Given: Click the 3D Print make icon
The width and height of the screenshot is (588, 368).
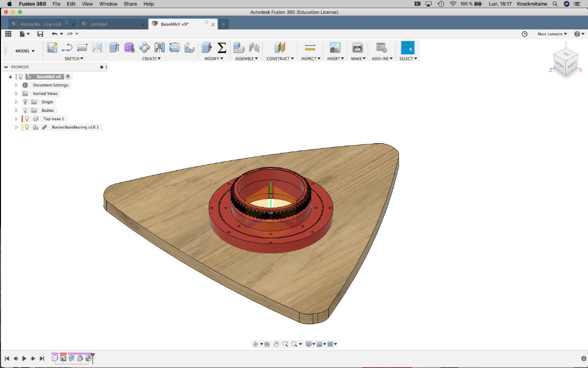Looking at the screenshot, I should tap(358, 48).
